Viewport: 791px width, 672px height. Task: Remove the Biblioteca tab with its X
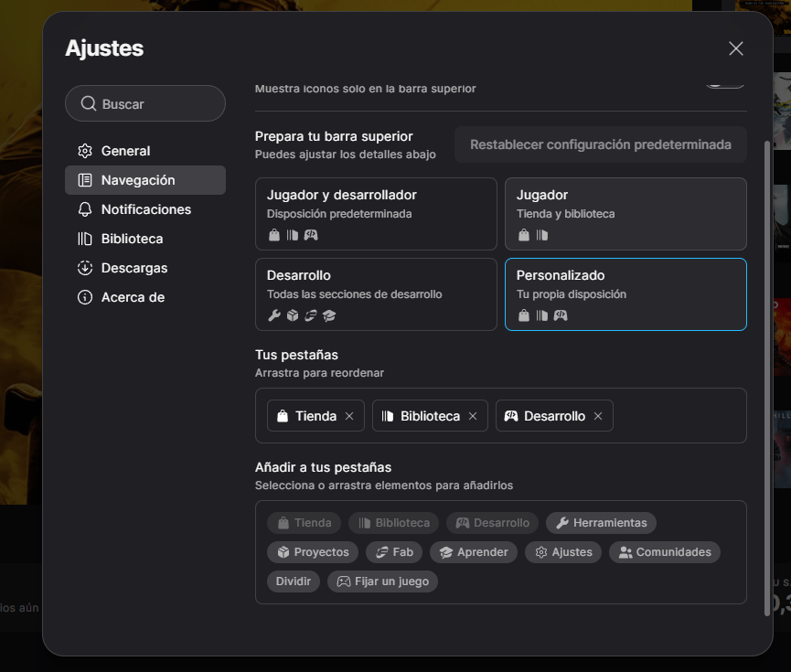473,416
